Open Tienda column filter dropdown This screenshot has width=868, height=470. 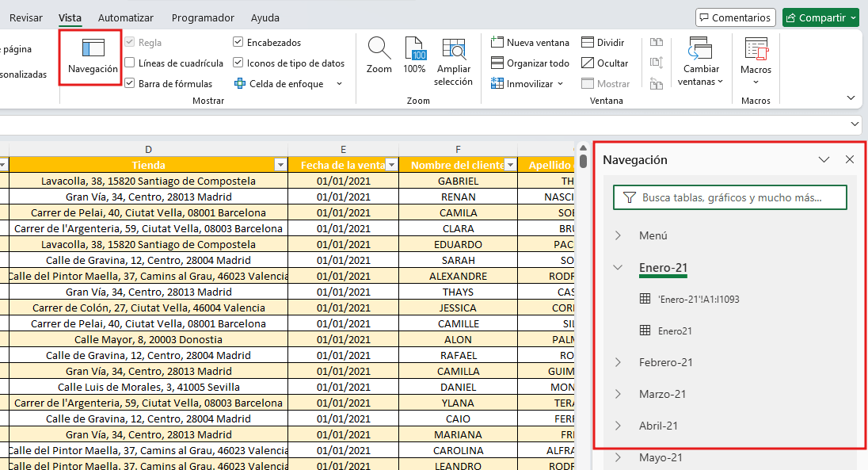(x=280, y=165)
